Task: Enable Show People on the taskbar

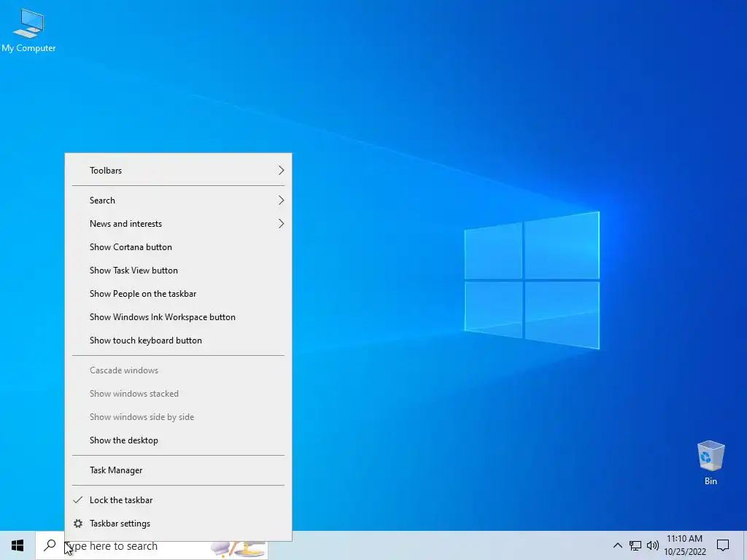Action: (178, 294)
